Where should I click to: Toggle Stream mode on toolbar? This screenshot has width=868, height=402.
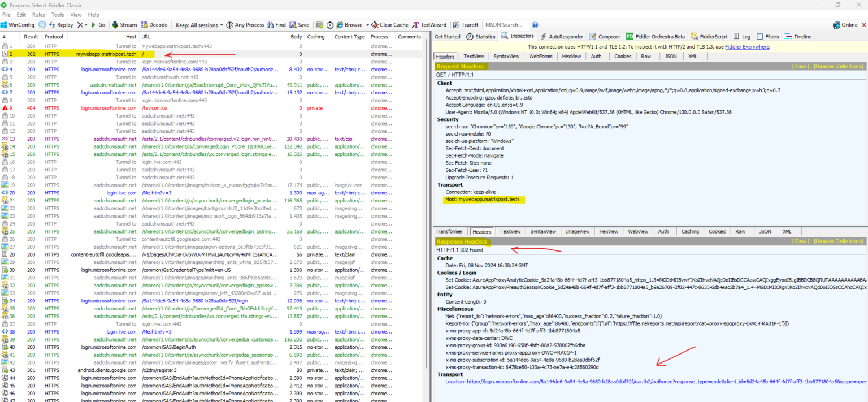click(x=124, y=25)
